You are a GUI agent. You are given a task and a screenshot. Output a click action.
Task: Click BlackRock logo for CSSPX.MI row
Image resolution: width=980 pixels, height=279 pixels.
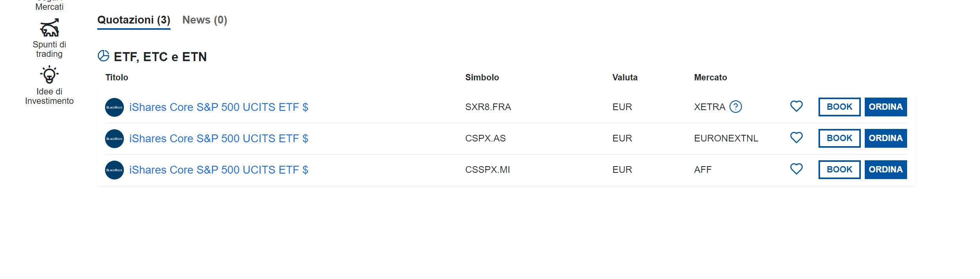(114, 170)
